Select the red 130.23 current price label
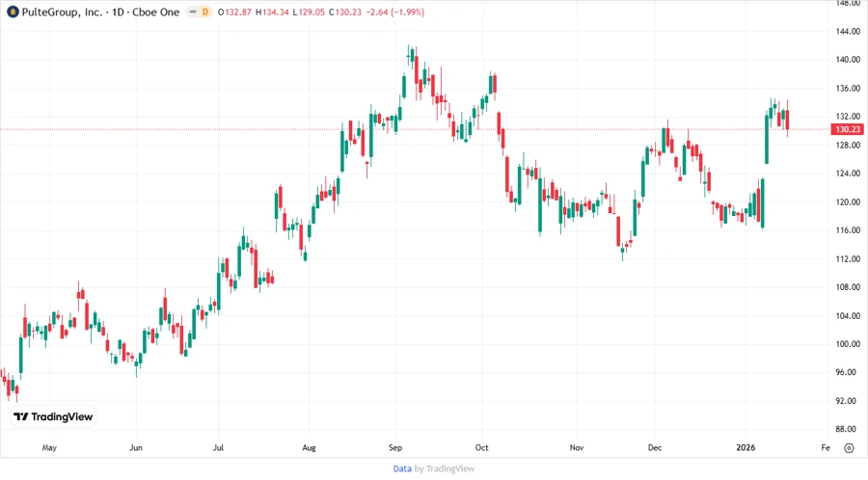868x480 pixels. [x=848, y=129]
